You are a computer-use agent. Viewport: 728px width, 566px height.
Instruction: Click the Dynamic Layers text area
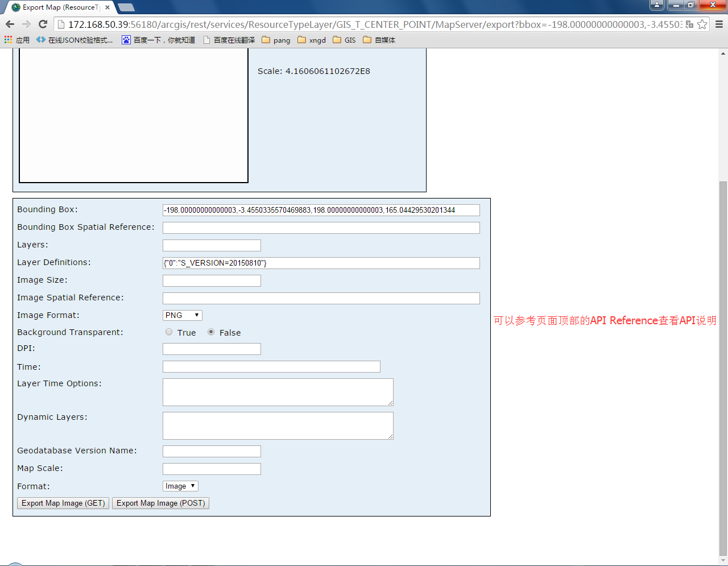[x=278, y=425]
